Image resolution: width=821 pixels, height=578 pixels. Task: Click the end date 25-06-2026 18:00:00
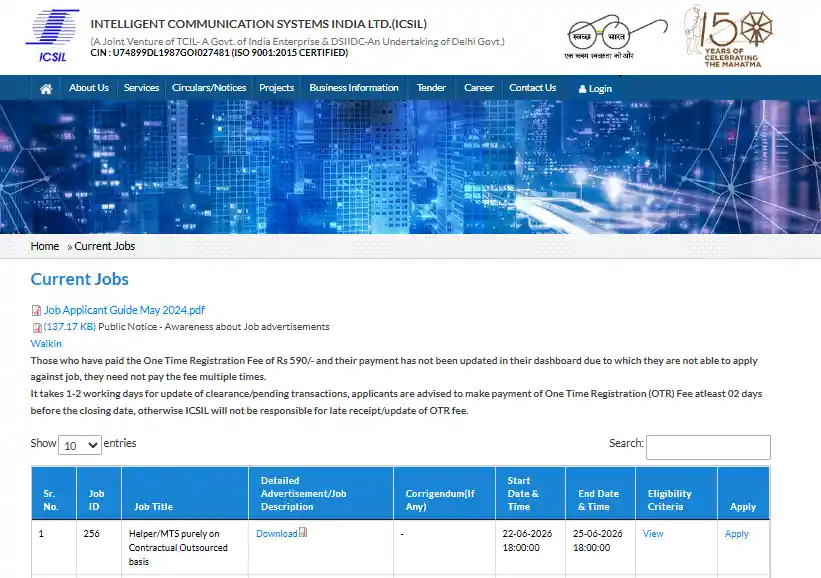(x=597, y=540)
